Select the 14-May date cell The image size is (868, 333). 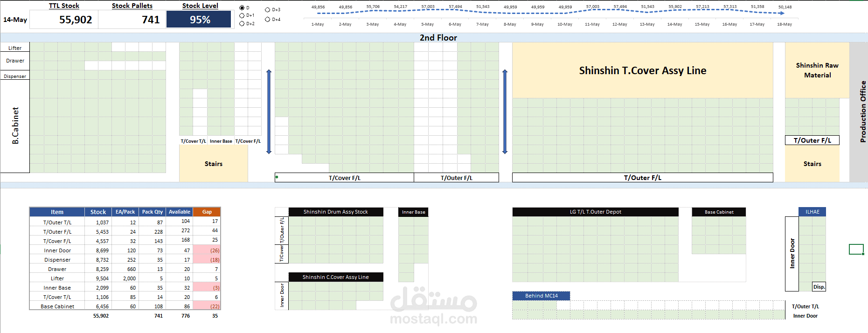(x=15, y=20)
